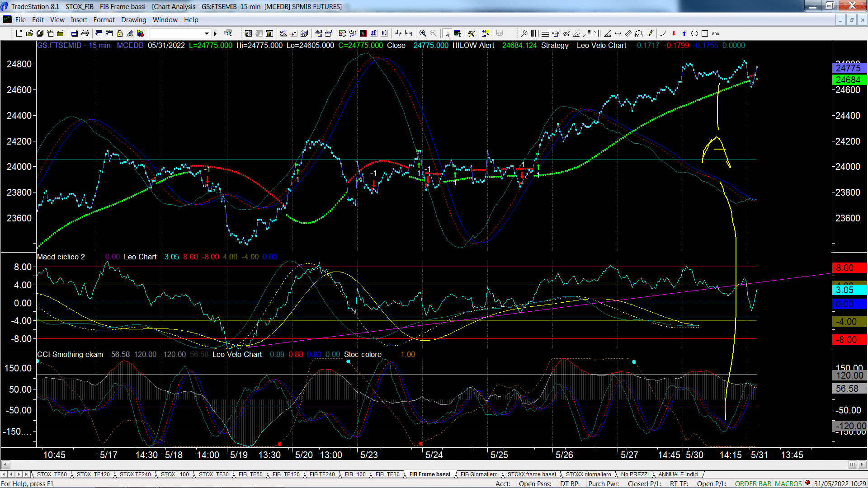
Task: Create a new blank document icon
Action: point(19,33)
